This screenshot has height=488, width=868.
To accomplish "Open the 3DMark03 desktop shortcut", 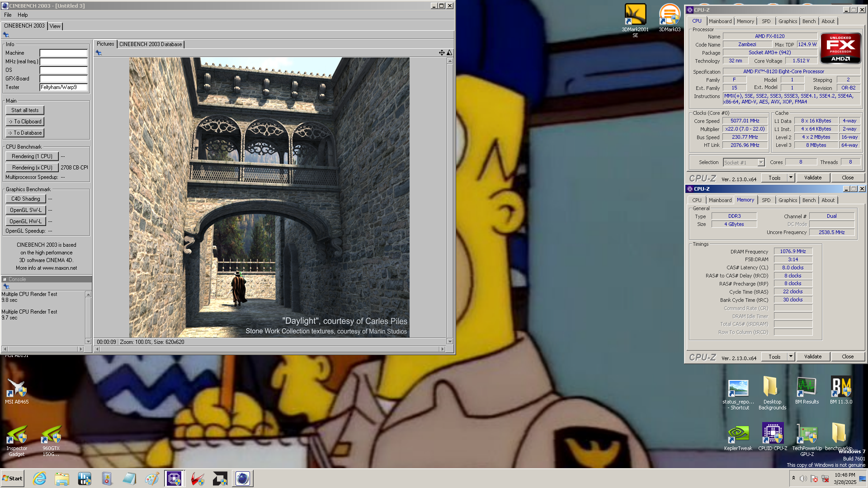I will click(670, 18).
